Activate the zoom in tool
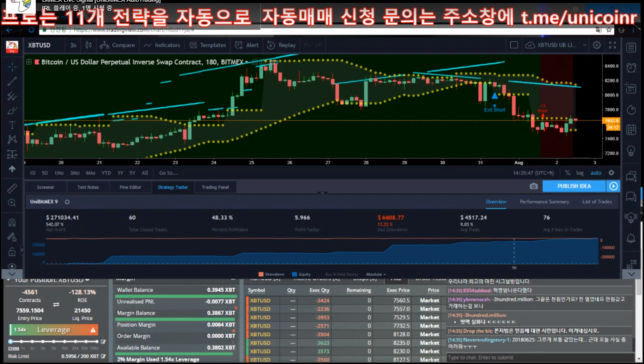 pos(12,203)
